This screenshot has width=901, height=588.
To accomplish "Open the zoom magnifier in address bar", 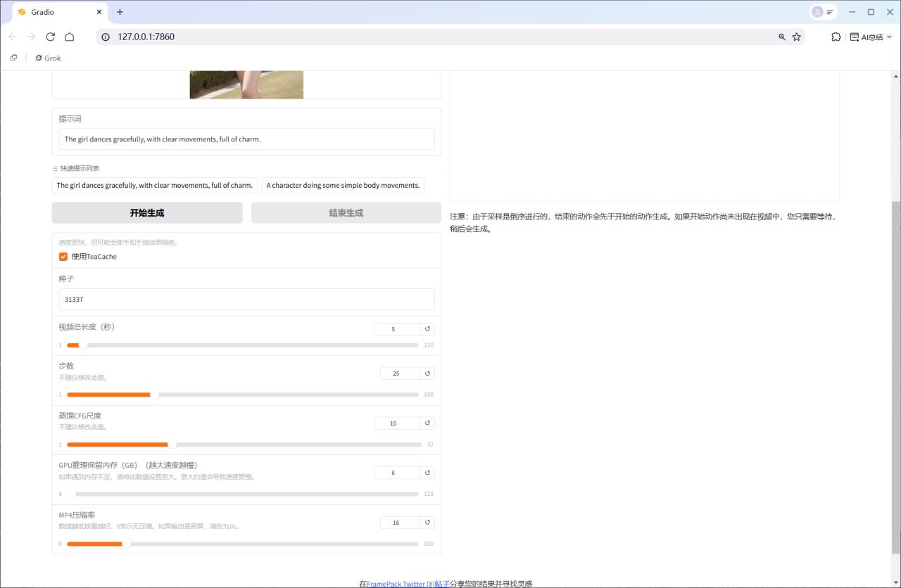I will (x=782, y=37).
